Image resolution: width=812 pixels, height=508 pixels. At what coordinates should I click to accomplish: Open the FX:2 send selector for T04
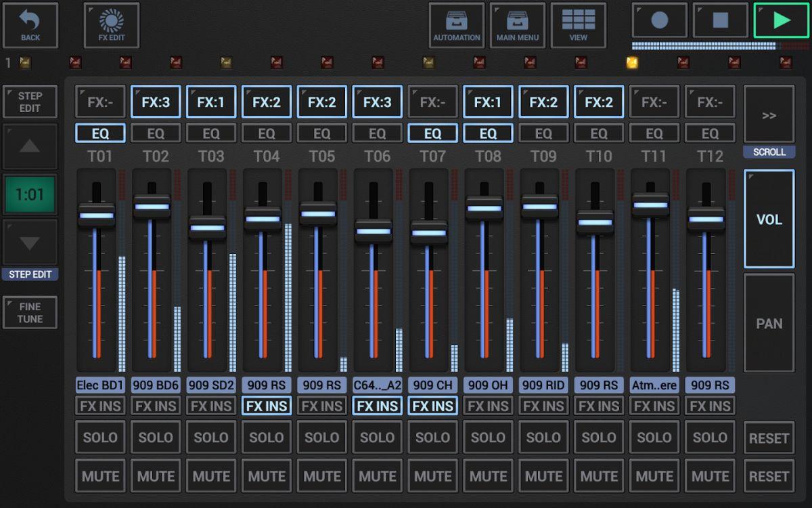267,102
